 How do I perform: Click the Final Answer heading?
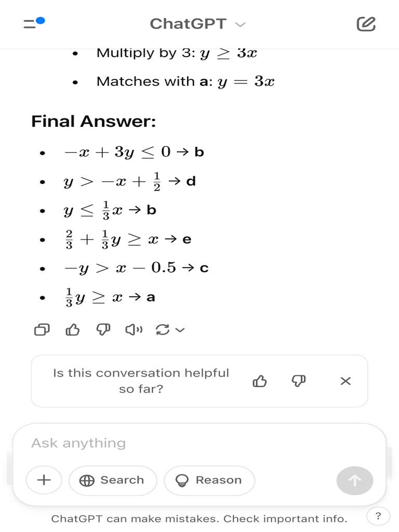[x=94, y=121]
